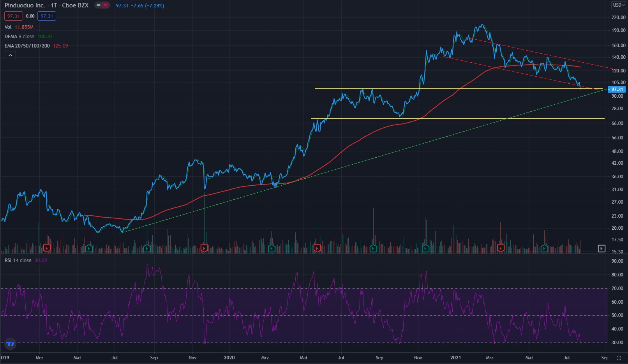Select the DEMA 9 close indicator

(19, 37)
